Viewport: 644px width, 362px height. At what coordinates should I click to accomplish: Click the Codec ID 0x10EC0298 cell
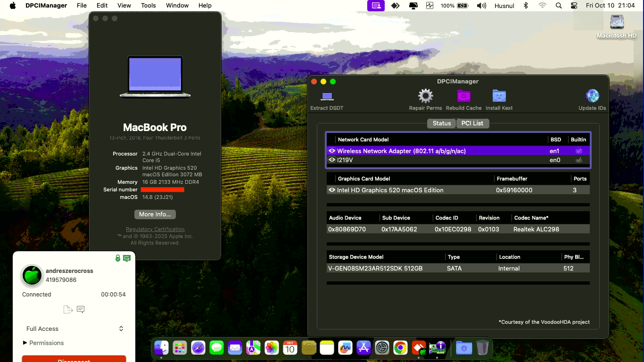click(x=453, y=229)
